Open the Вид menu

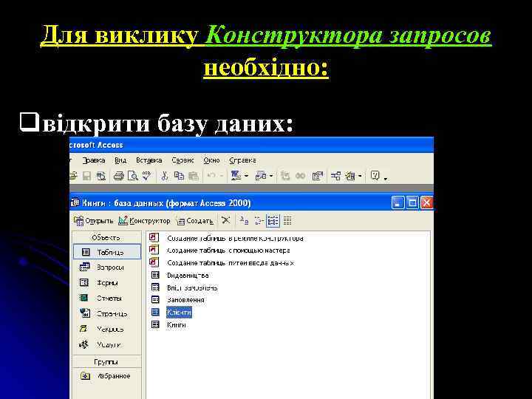[120, 160]
